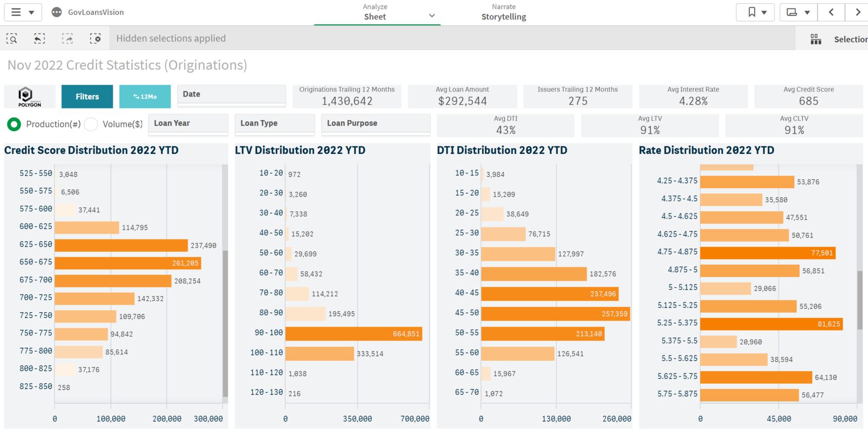868x431 pixels.
Task: Click the 650-675 credit score bar
Action: tap(128, 263)
